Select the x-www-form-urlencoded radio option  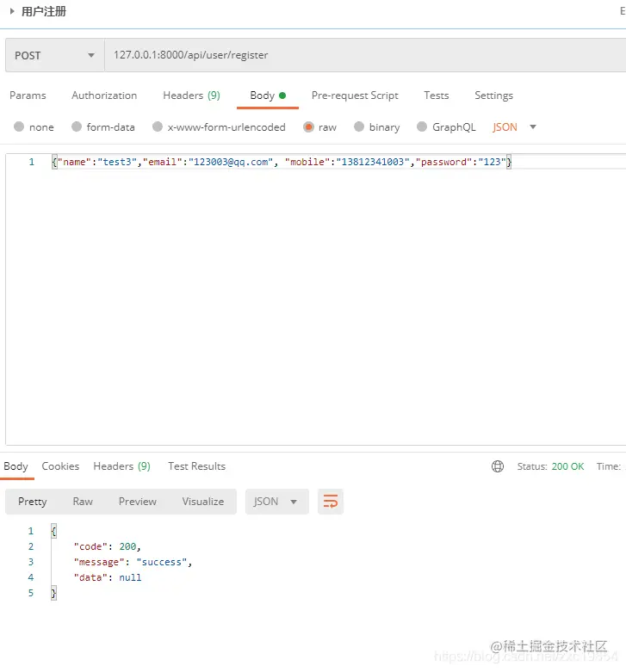pyautogui.click(x=158, y=126)
